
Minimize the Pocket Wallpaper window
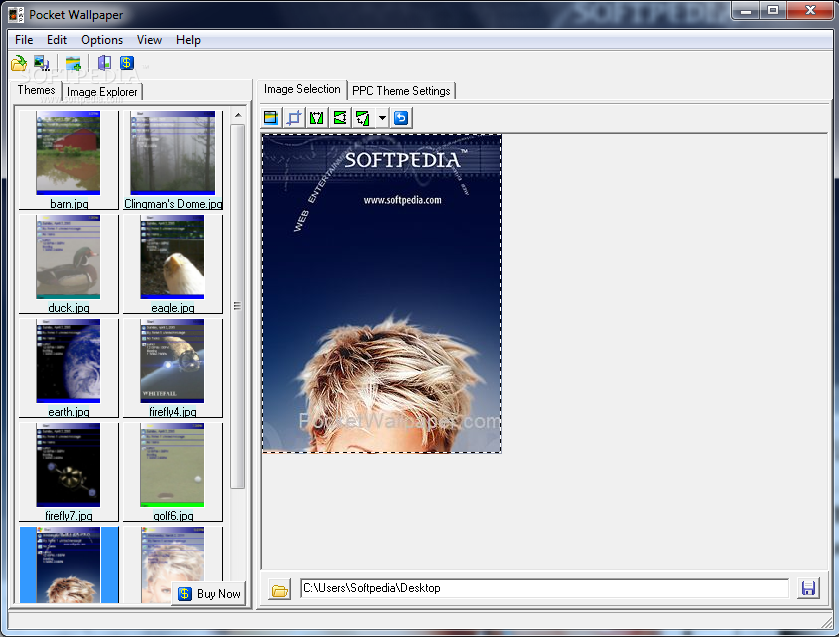tap(746, 11)
